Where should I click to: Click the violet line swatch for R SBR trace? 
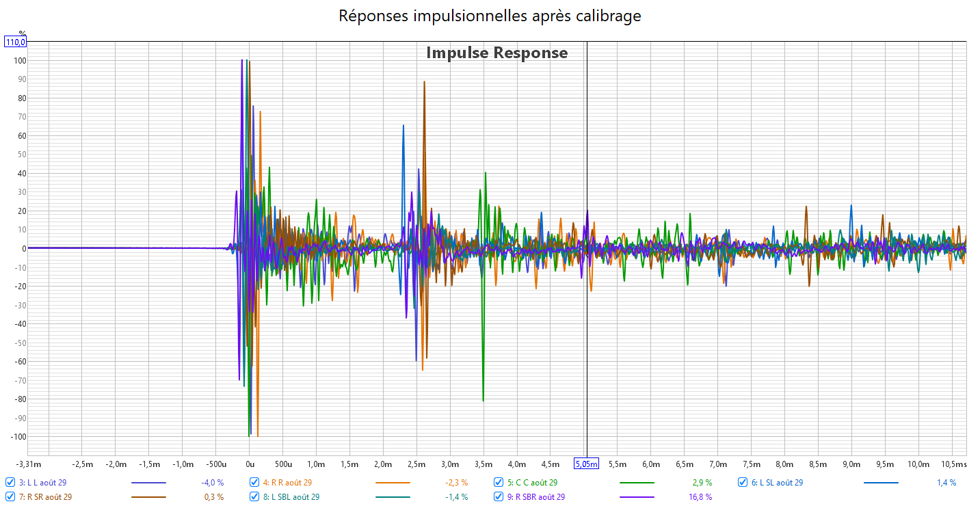(637, 497)
